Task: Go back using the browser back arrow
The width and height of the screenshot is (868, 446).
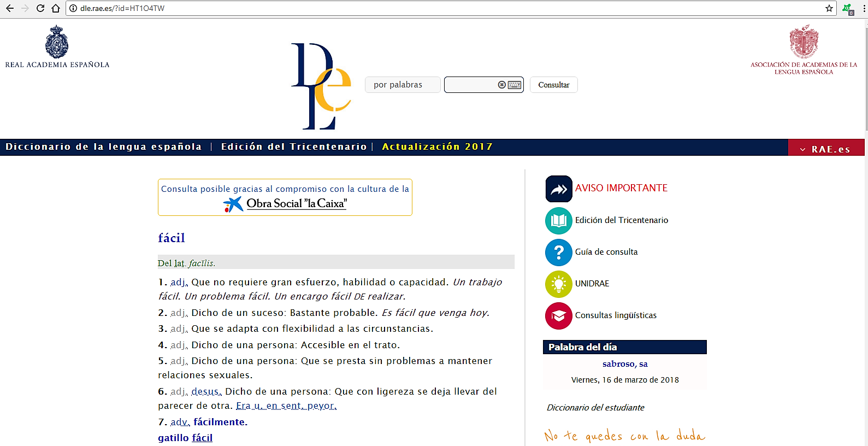Action: (10, 8)
